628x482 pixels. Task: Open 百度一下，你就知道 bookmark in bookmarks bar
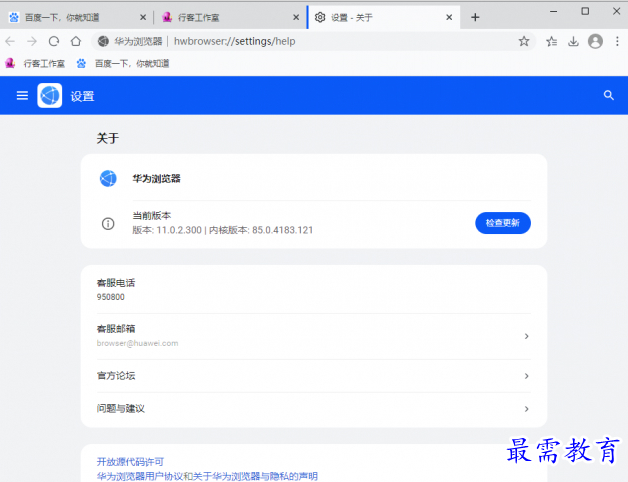coord(123,63)
